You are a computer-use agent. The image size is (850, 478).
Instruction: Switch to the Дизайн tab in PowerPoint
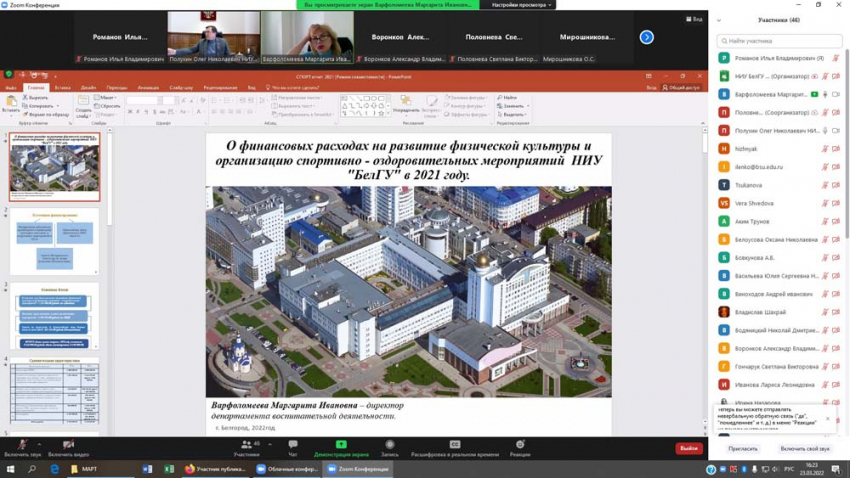point(88,88)
